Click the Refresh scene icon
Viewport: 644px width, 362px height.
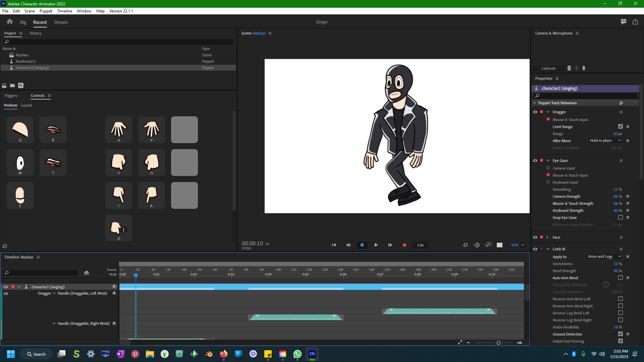[x=465, y=245]
